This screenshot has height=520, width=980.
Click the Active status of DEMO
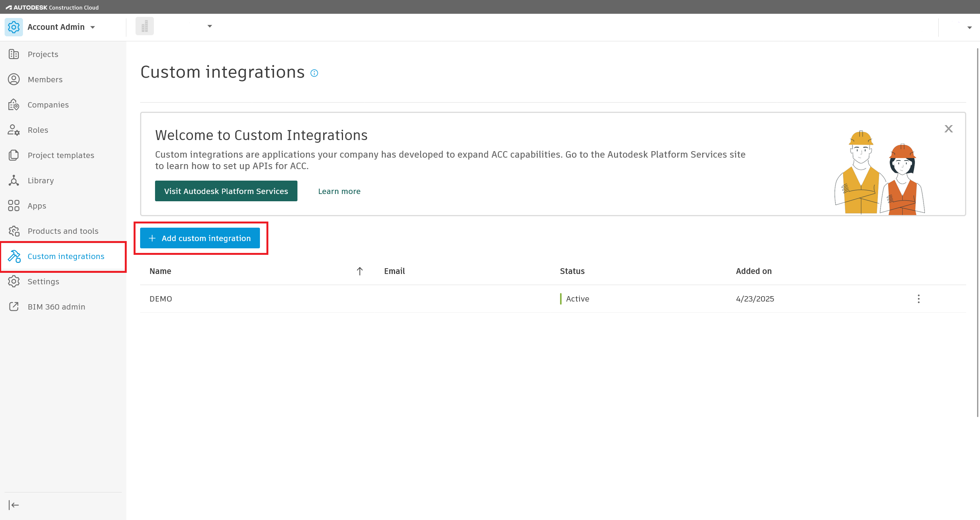click(x=577, y=299)
